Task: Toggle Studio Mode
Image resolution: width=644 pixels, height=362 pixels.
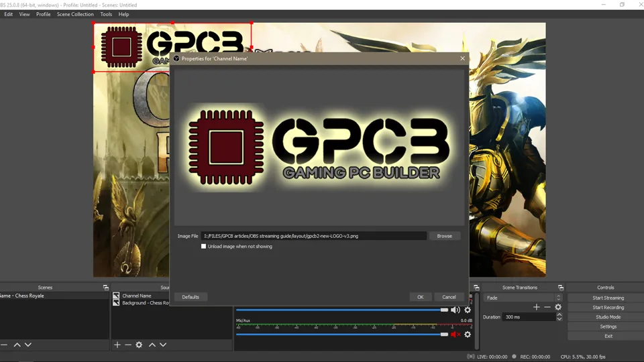Action: (x=608, y=317)
